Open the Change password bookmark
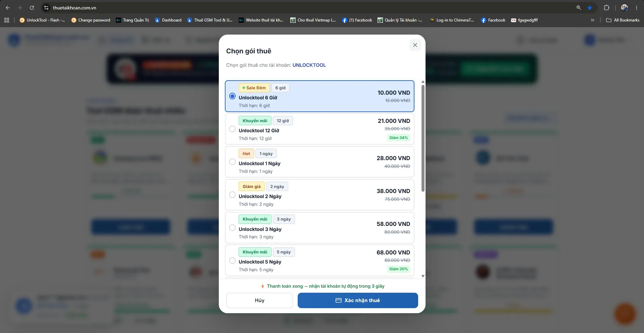 [91, 20]
